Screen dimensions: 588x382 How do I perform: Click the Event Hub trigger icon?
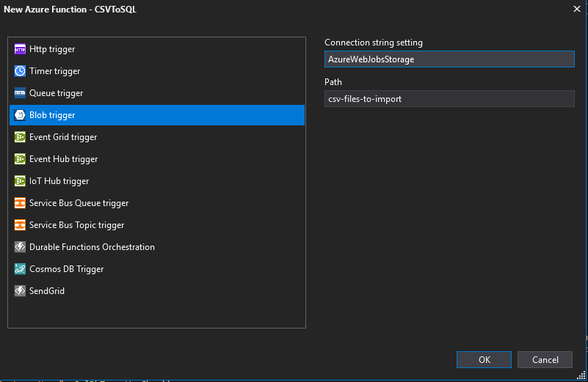tap(21, 159)
